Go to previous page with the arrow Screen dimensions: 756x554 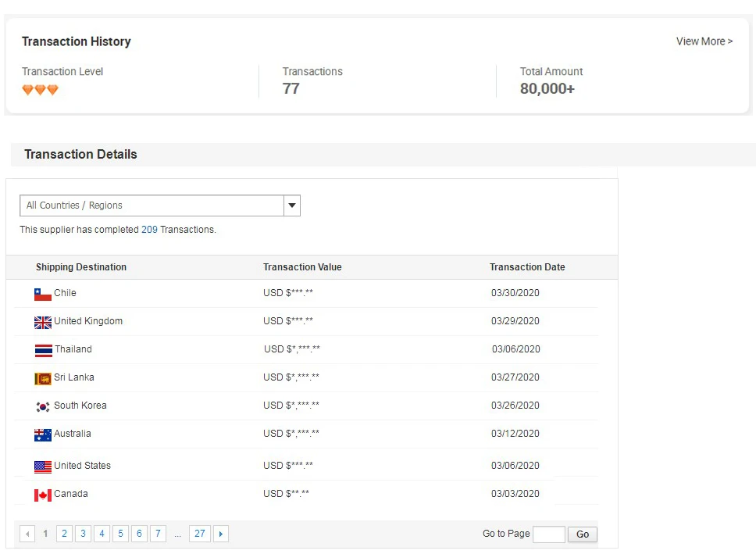tap(27, 534)
